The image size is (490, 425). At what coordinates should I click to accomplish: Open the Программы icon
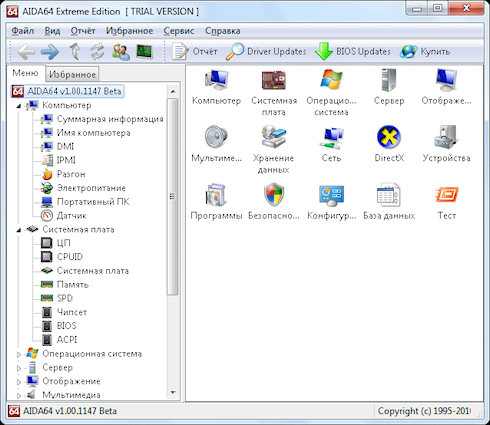(x=216, y=202)
